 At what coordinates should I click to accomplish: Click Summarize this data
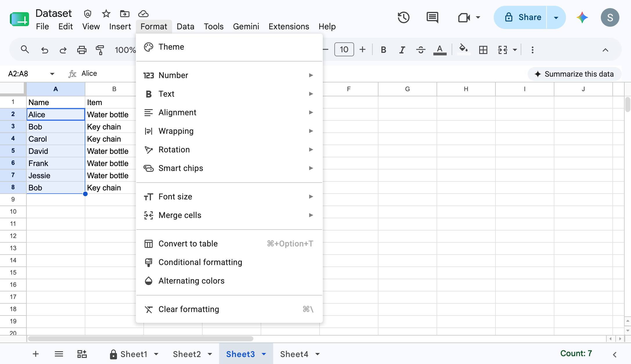click(x=574, y=74)
